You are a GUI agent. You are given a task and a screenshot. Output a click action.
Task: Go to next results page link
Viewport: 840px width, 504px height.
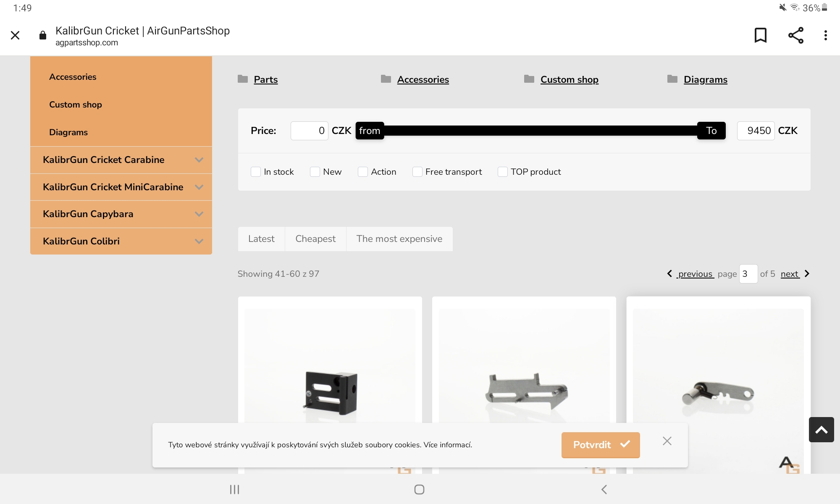point(790,274)
